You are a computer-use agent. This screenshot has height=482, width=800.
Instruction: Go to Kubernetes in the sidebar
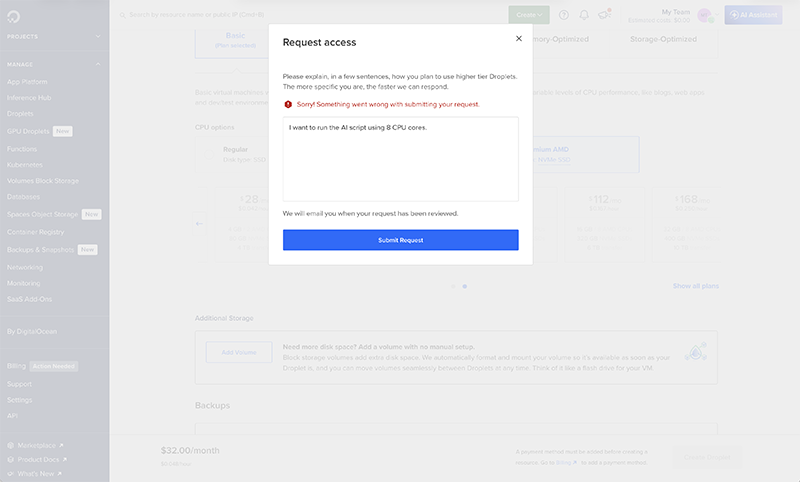coord(25,164)
